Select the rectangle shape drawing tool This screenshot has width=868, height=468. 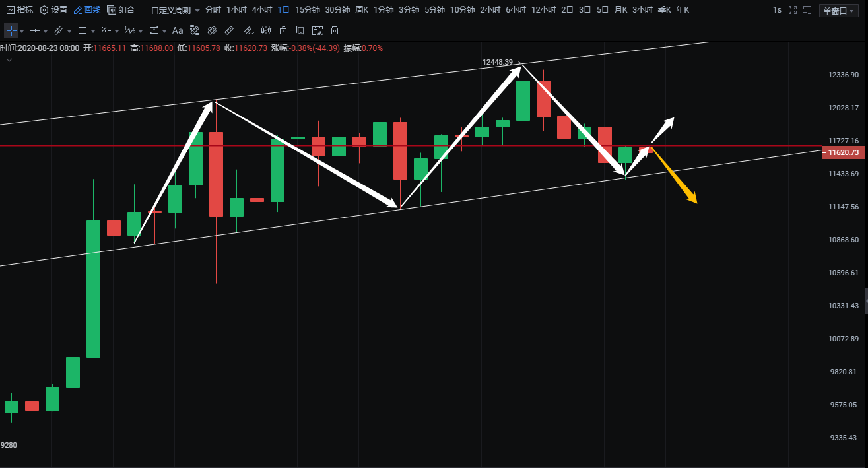point(83,31)
